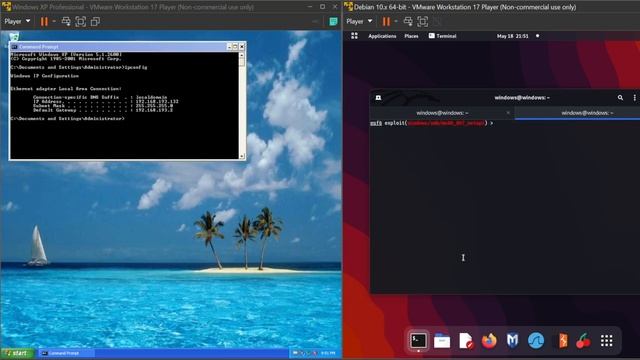Enter full screen in the Debian VMware window
The image size is (640, 360).
click(422, 21)
